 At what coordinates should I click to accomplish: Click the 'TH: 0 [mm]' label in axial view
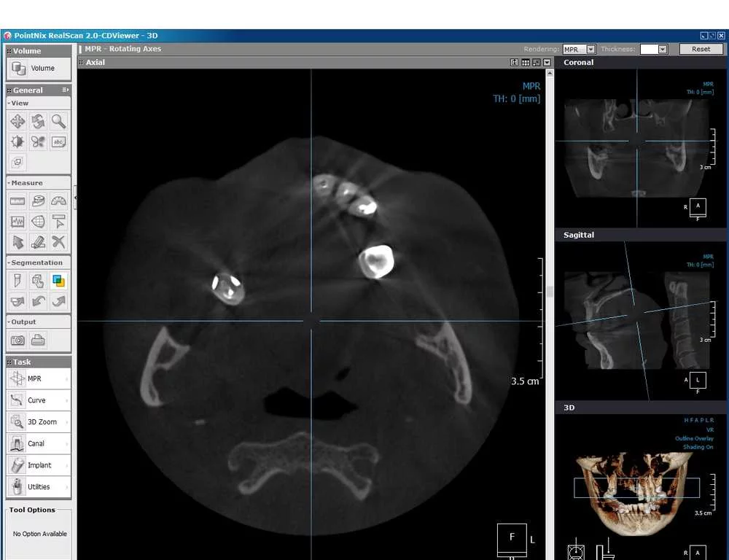click(x=517, y=98)
